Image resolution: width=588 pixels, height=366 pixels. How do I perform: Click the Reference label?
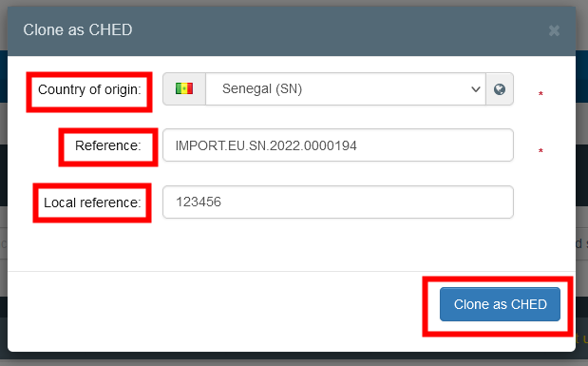108,145
